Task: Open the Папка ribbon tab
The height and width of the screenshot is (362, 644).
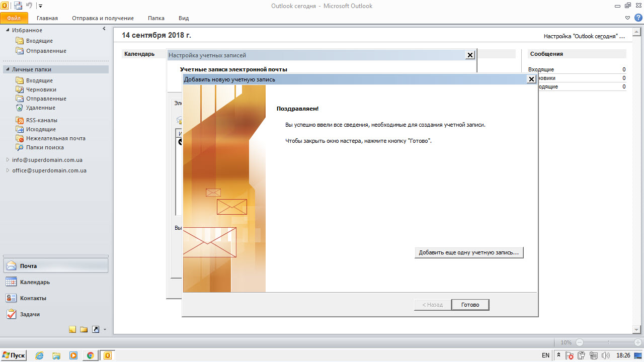Action: pyautogui.click(x=156, y=18)
